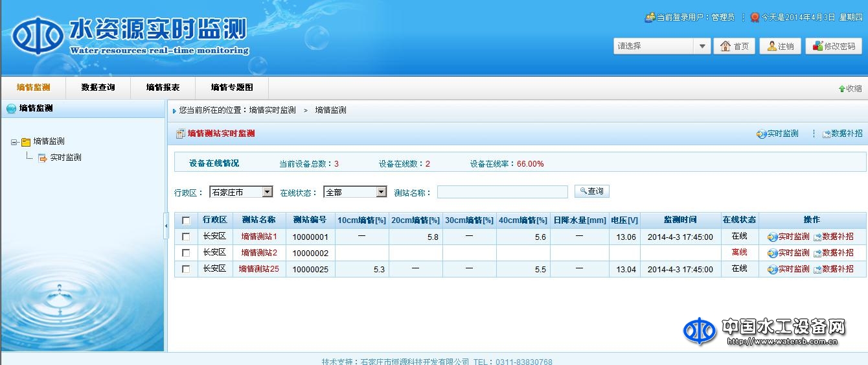Click the 首页 home icon button
This screenshot has height=365, width=868.
click(x=734, y=46)
